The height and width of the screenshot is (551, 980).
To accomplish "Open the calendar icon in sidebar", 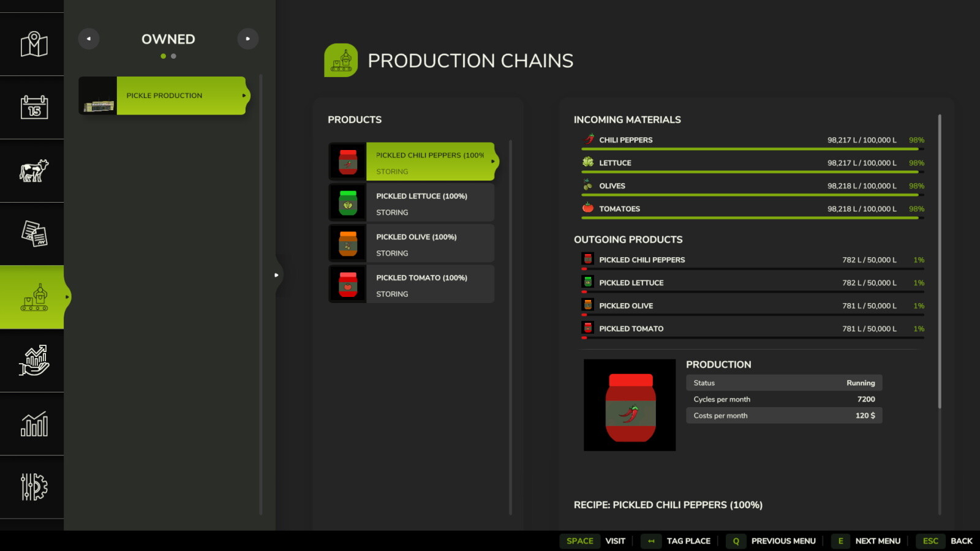I will [x=34, y=107].
